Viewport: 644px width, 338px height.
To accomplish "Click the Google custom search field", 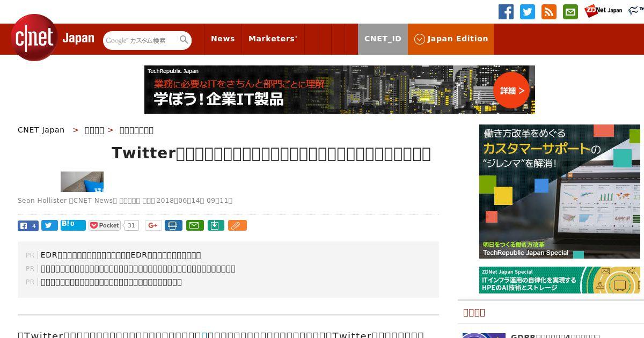I will (x=141, y=40).
